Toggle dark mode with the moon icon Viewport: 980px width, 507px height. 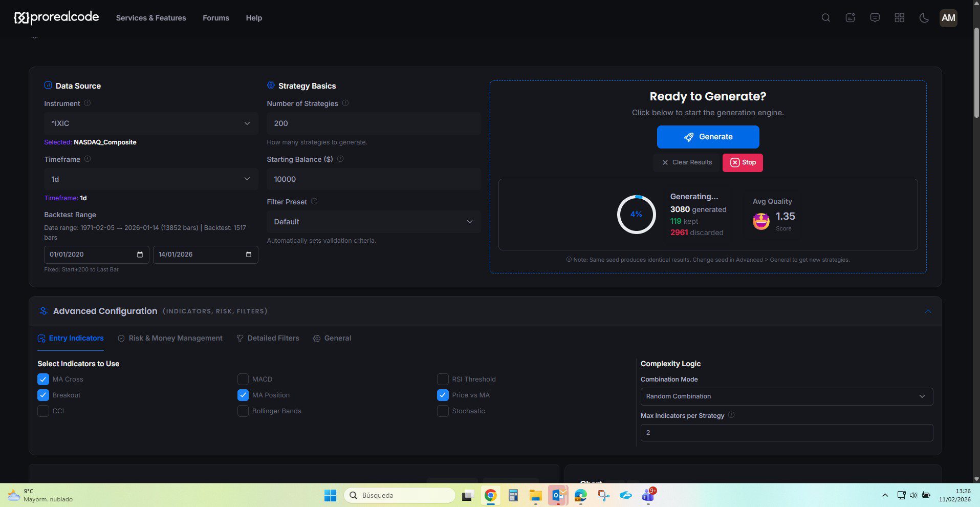[924, 18]
